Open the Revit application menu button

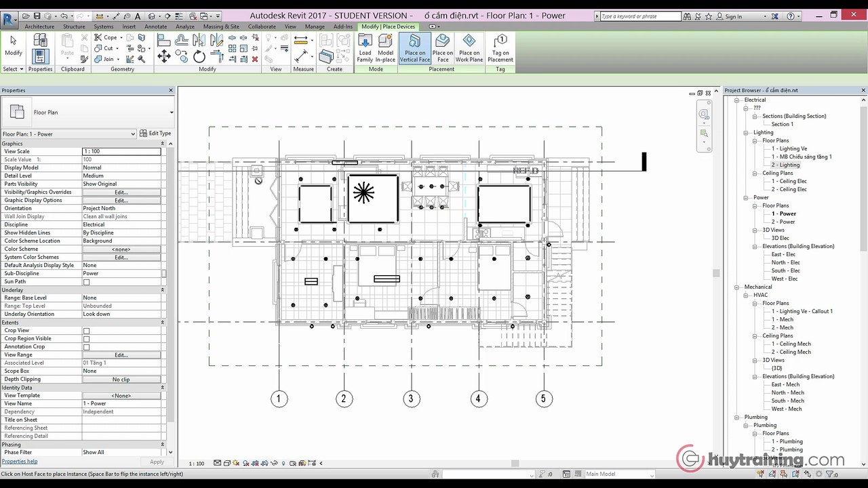[x=9, y=18]
